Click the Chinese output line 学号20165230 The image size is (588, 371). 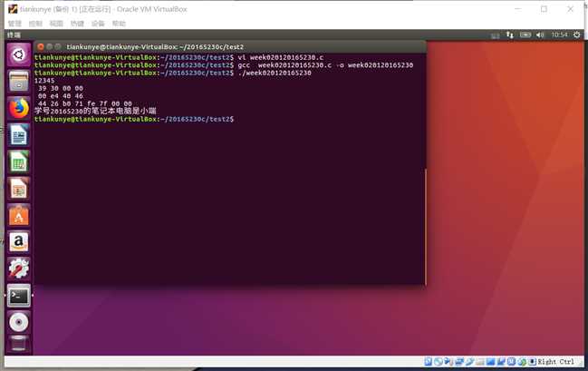point(95,111)
